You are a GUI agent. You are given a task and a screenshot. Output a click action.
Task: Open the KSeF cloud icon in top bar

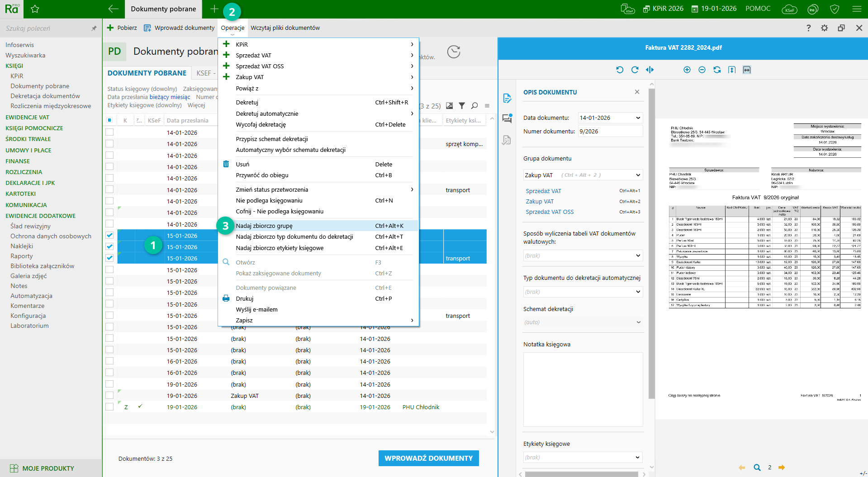[789, 9]
